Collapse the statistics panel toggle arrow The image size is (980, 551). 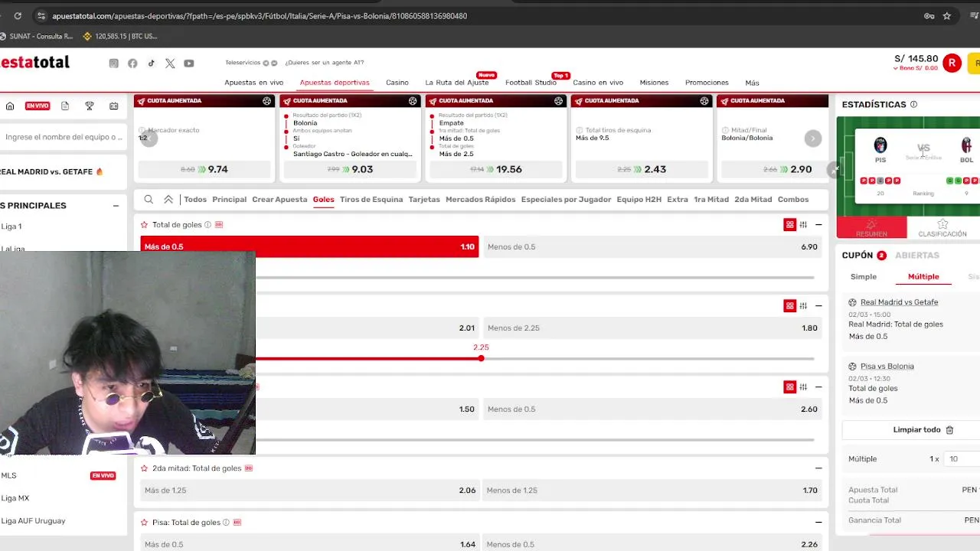[x=834, y=171]
